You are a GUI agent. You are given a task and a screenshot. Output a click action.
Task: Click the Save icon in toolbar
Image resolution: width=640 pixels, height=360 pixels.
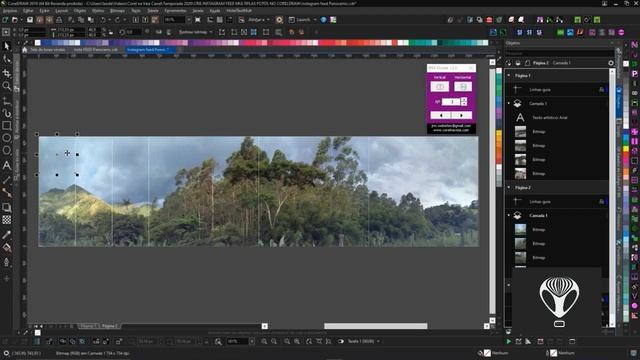tap(30, 20)
